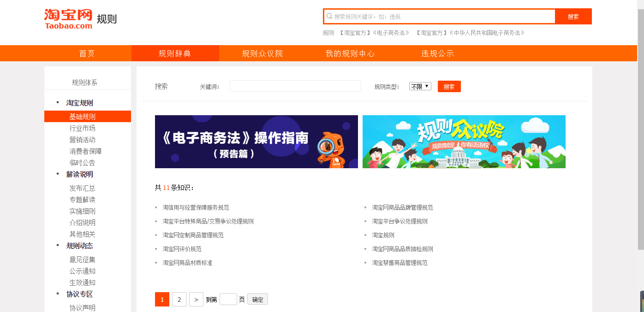
Task: Expand the 规则类型 不限 dropdown
Action: (x=420, y=86)
